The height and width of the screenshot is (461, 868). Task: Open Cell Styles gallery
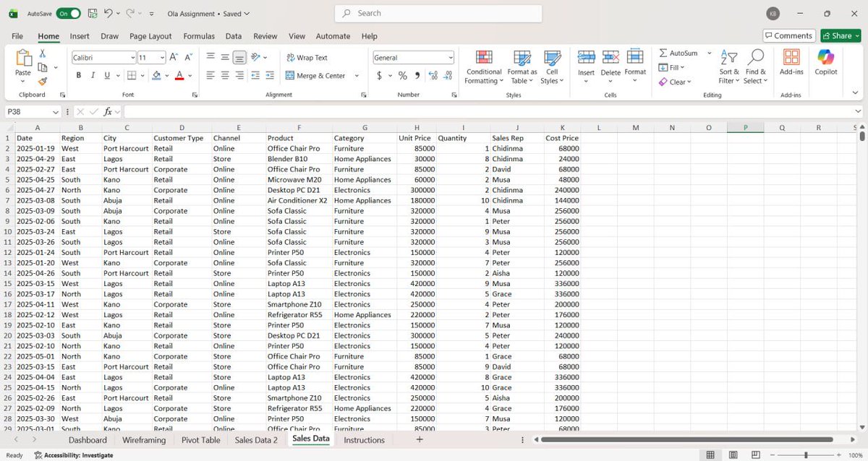coord(552,67)
